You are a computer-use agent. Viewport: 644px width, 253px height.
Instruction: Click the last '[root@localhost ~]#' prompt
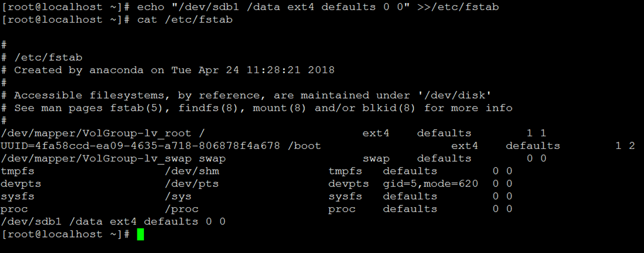pos(66,235)
